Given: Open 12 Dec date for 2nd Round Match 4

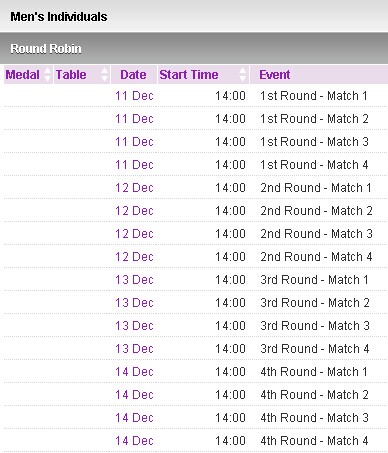Looking at the screenshot, I should coord(134,257).
